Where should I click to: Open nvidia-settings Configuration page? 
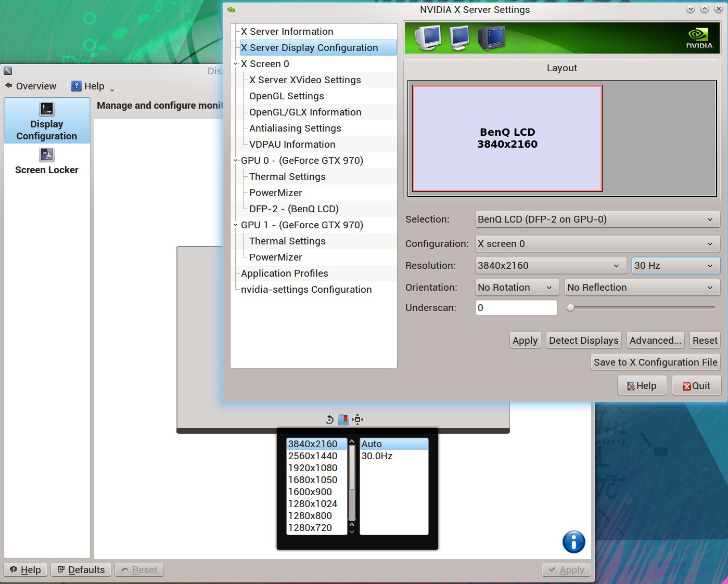coord(306,290)
